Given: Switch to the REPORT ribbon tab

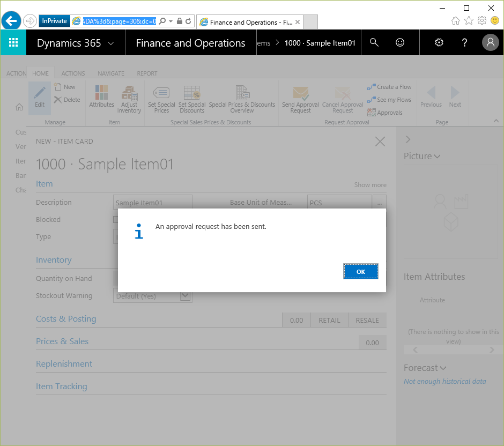Looking at the screenshot, I should [x=147, y=73].
